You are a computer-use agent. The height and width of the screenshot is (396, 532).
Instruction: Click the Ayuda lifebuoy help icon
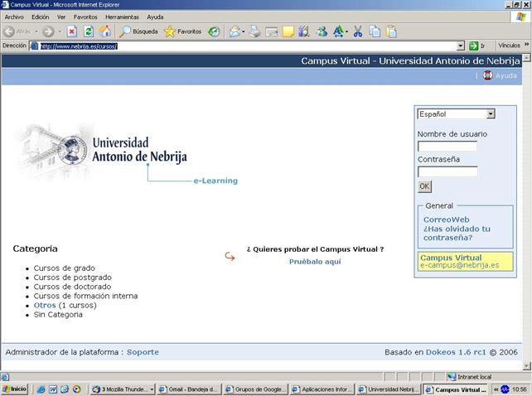click(x=487, y=75)
